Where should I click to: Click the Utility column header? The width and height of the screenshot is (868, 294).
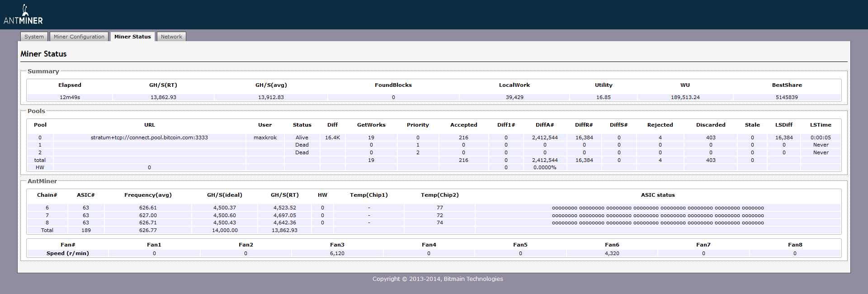[x=604, y=85]
